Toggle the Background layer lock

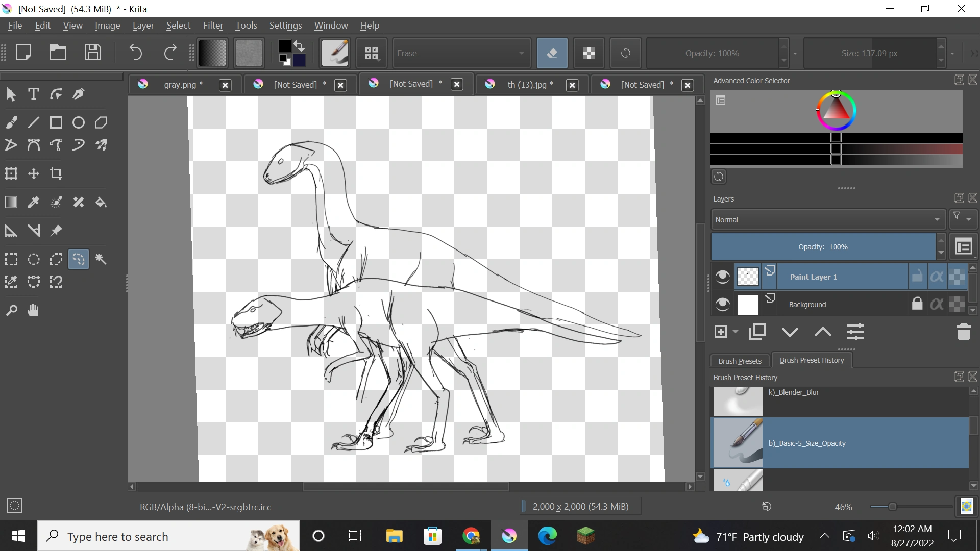coord(917,304)
